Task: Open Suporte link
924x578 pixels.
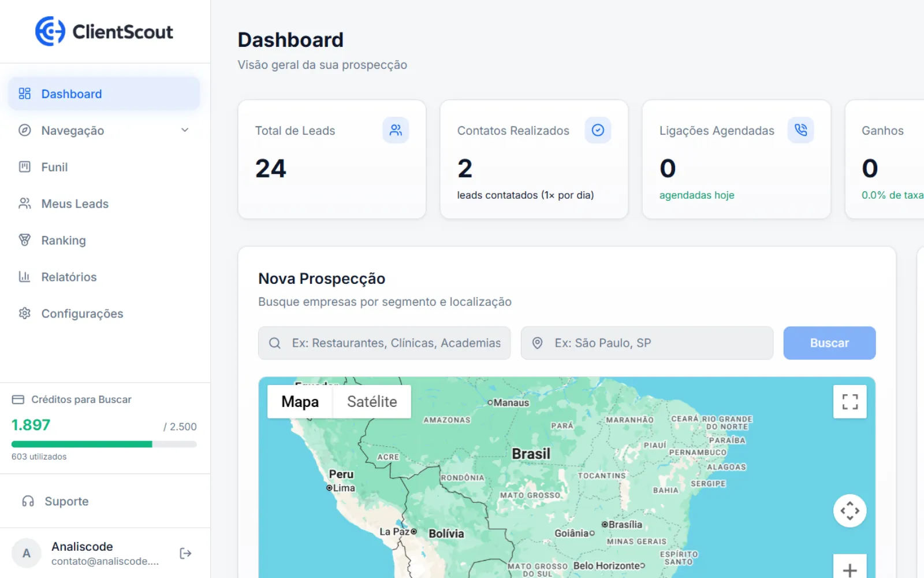Action: pyautogui.click(x=104, y=501)
